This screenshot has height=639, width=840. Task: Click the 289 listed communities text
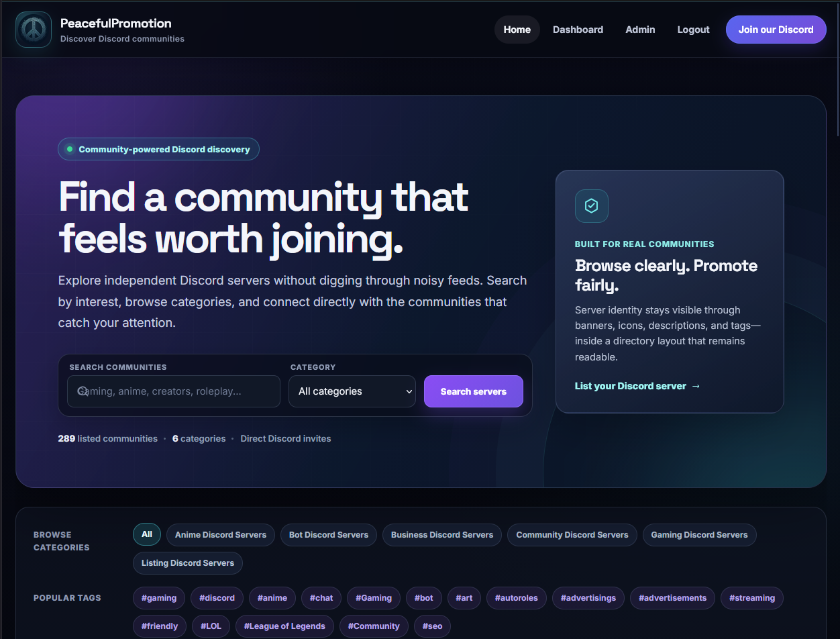108,438
